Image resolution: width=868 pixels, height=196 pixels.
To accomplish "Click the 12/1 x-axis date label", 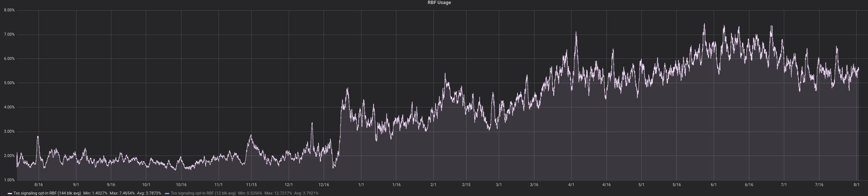I will pyautogui.click(x=289, y=185).
